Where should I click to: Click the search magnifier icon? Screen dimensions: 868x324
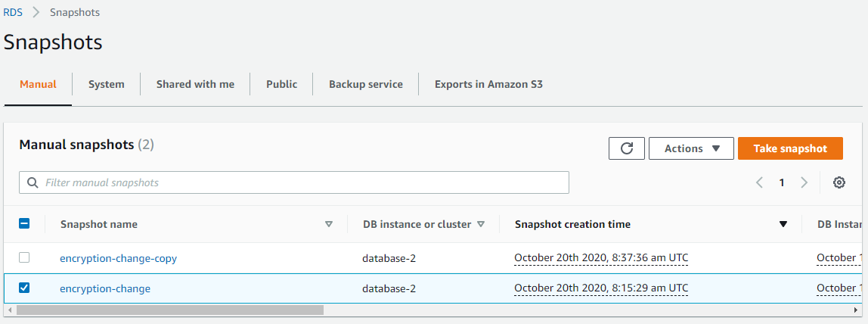pyautogui.click(x=32, y=182)
